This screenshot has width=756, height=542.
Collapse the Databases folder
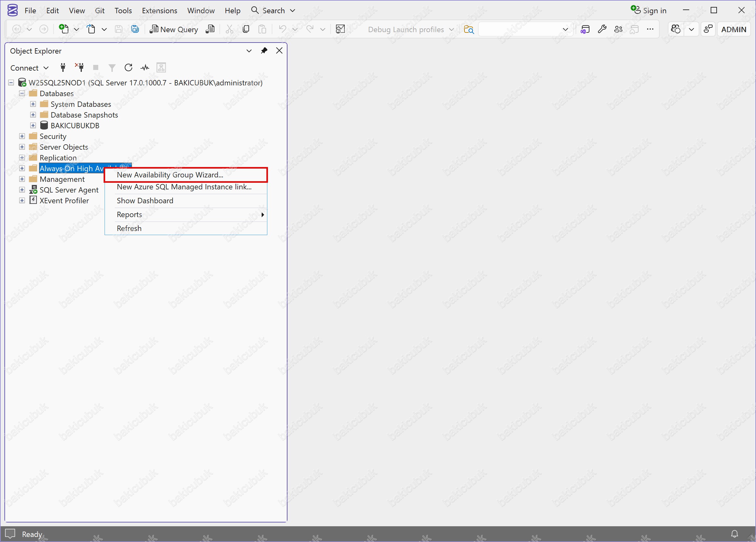[22, 93]
